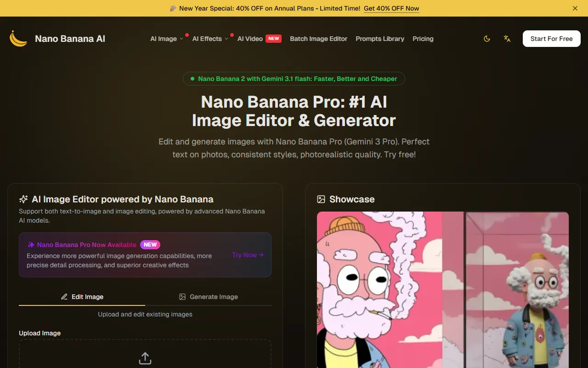The image size is (588, 368).
Task: Open the language translation icon
Action: pyautogui.click(x=507, y=39)
